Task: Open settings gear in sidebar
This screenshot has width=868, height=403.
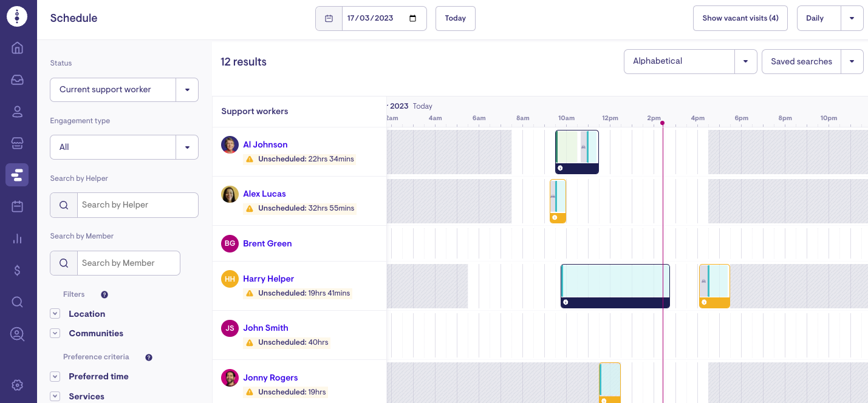Action: (17, 385)
